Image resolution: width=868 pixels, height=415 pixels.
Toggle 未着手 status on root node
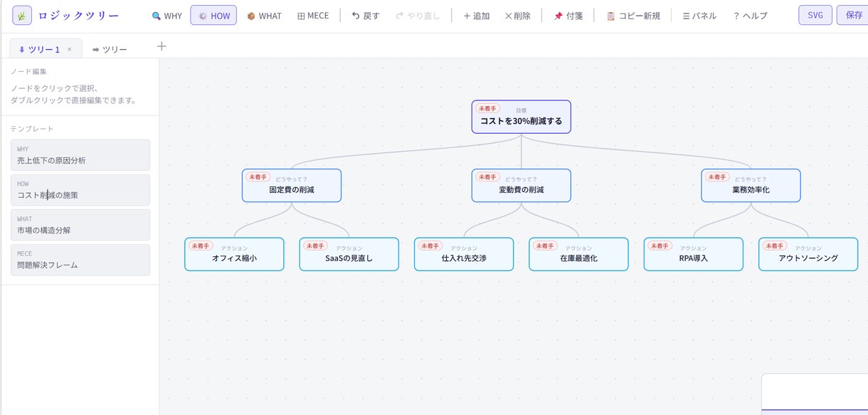[487, 109]
